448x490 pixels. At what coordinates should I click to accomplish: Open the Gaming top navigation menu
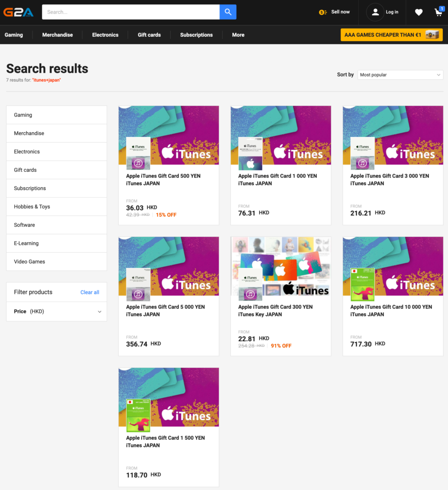[x=14, y=34]
